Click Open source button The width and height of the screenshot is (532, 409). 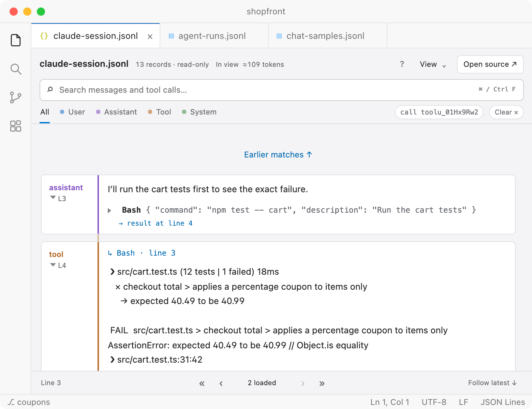tap(490, 64)
